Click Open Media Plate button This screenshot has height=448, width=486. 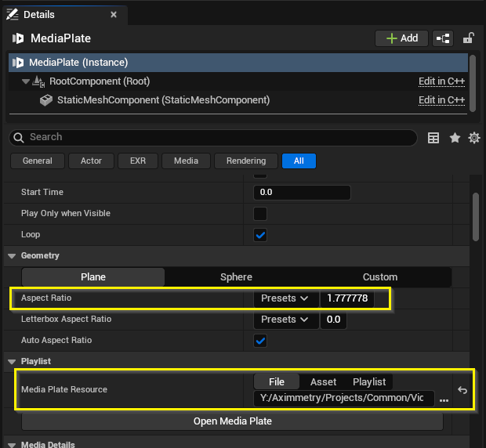[232, 421]
